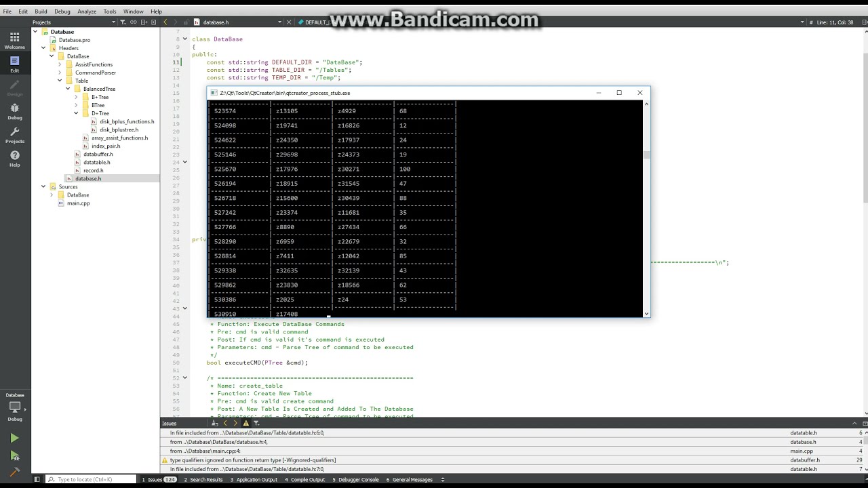The width and height of the screenshot is (868, 488).
Task: Open the Projects mode
Action: [x=15, y=134]
